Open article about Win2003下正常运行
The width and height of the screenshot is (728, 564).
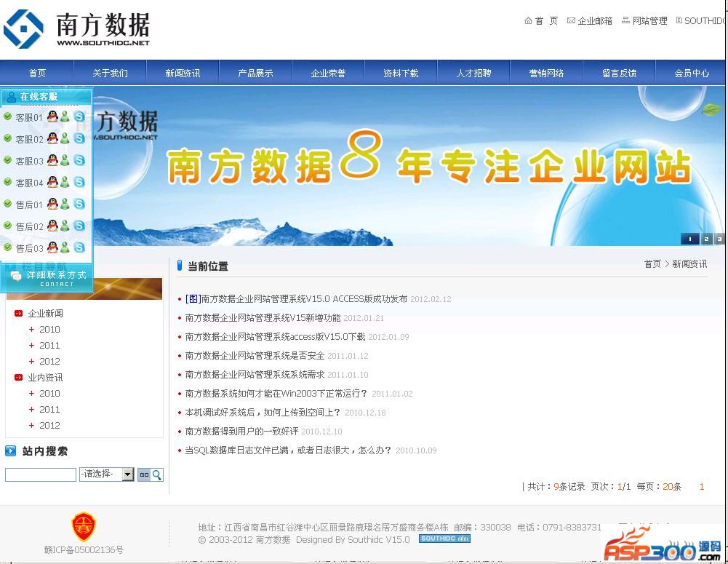coord(276,394)
